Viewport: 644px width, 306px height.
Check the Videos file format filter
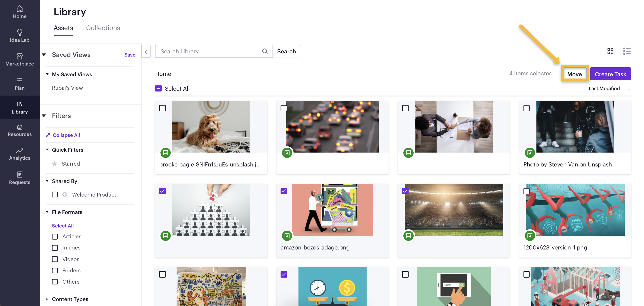point(55,259)
